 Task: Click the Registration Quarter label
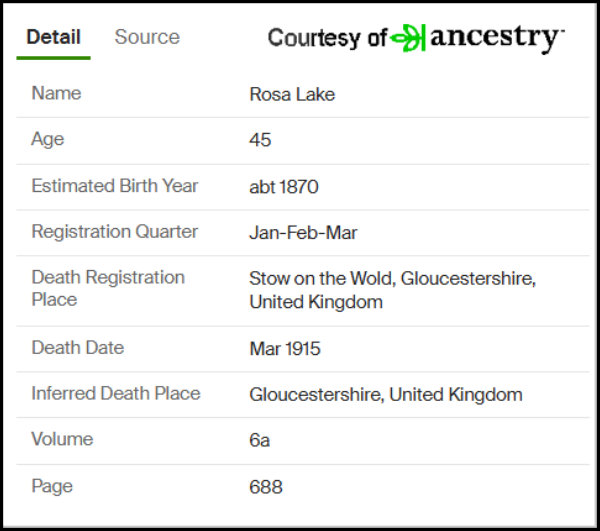tap(115, 232)
